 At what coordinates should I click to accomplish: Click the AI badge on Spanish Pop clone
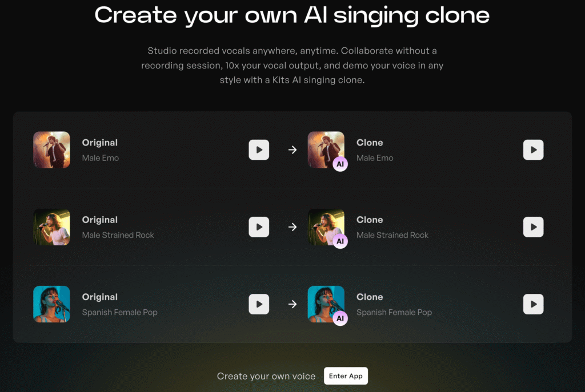point(340,318)
